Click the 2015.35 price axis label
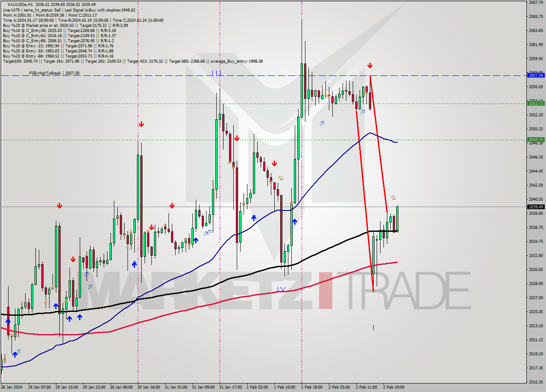 tap(536, 382)
